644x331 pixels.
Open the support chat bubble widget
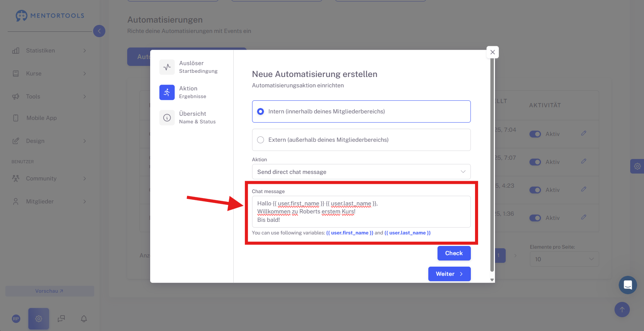tap(628, 285)
